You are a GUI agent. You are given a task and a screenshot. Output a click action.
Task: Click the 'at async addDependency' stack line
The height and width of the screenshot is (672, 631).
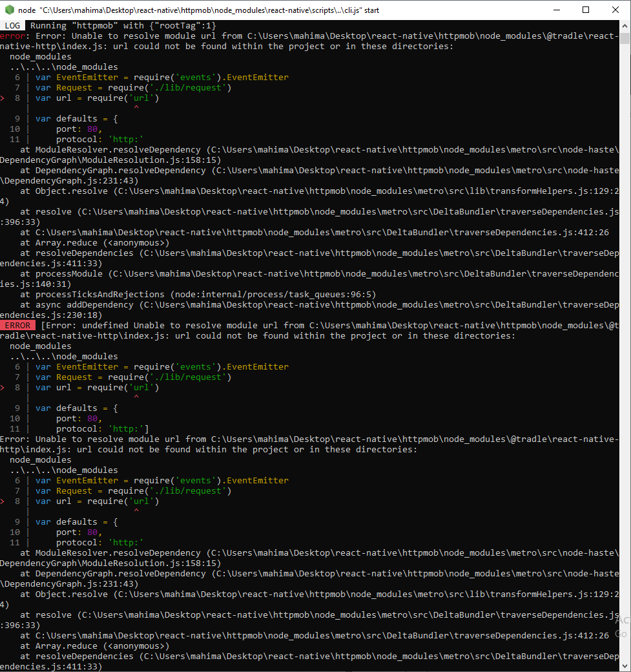309,310
